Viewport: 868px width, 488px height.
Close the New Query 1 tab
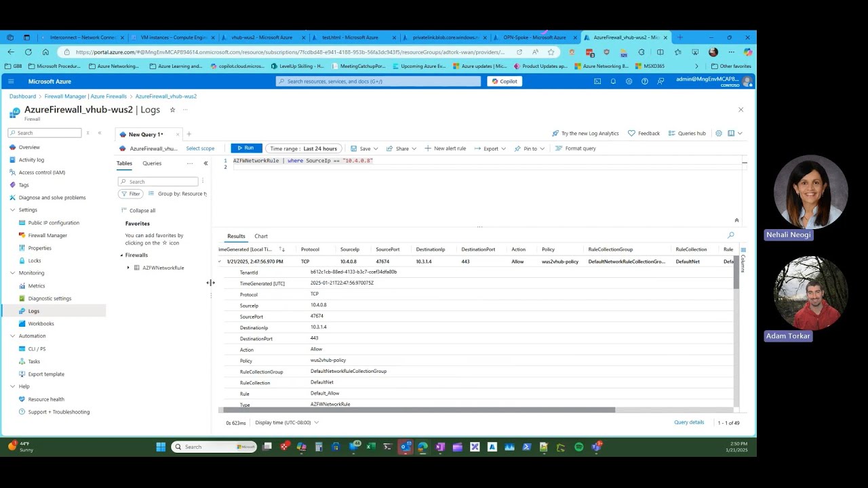(x=178, y=134)
